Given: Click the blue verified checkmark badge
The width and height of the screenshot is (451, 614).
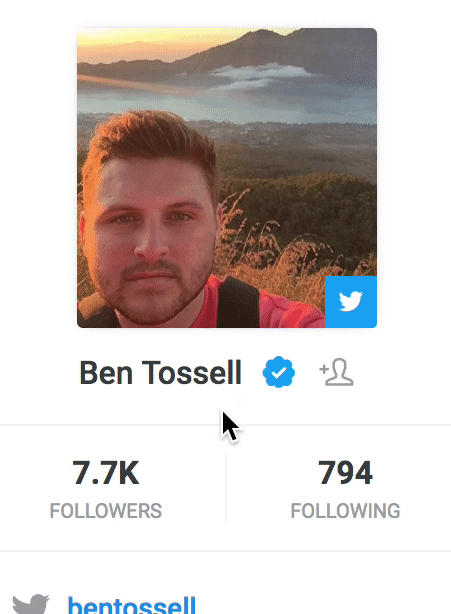Looking at the screenshot, I should (279, 372).
